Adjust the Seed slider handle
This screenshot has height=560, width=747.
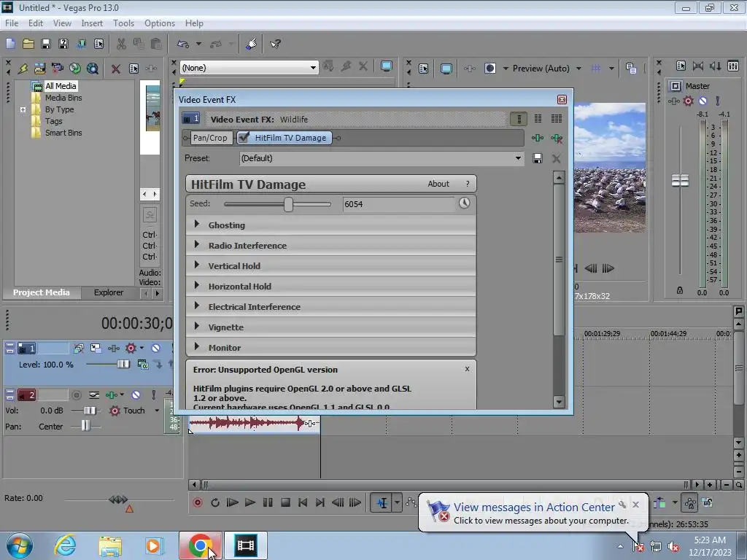tap(288, 204)
